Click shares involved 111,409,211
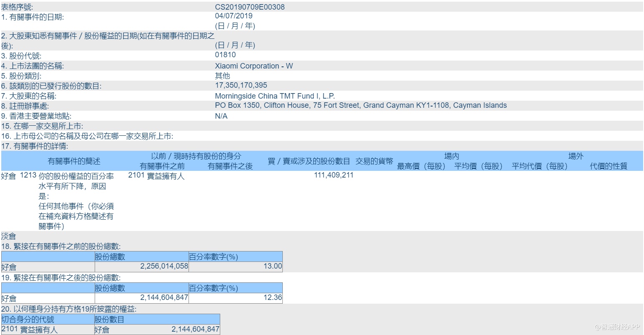Viewport: 644px width, 335px height. click(334, 175)
